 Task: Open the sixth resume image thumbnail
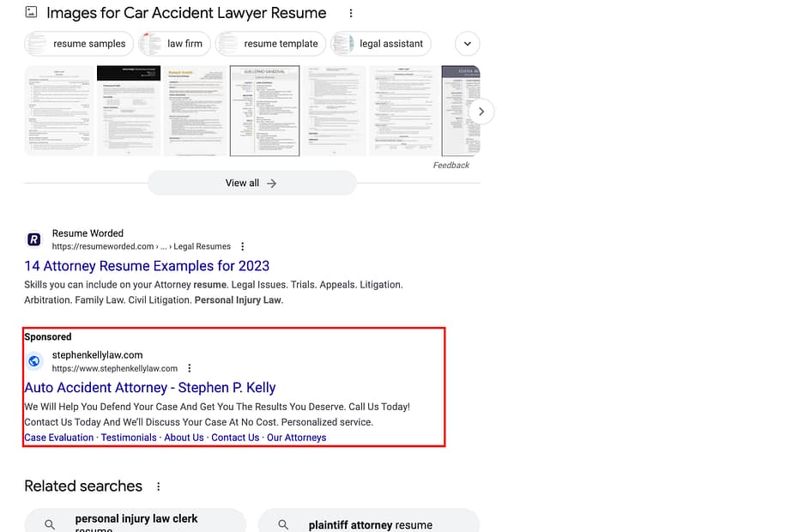click(403, 111)
